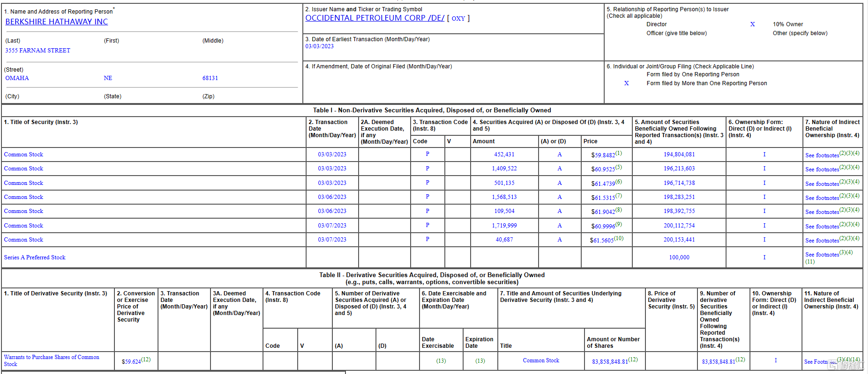
Task: Click the X checkbox beside 10% Owner
Action: (x=752, y=24)
